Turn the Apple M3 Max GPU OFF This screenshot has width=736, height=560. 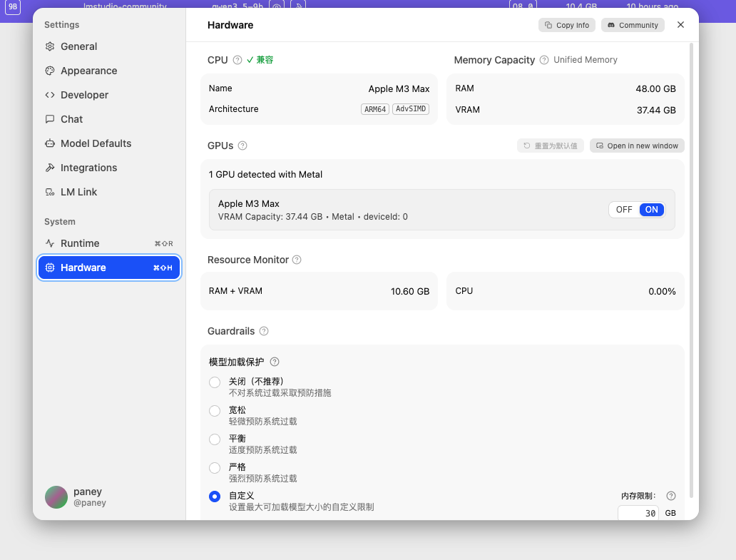click(x=624, y=210)
